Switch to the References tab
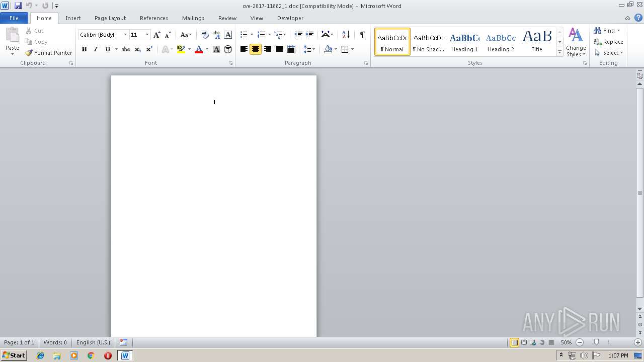644x362 pixels. click(154, 18)
